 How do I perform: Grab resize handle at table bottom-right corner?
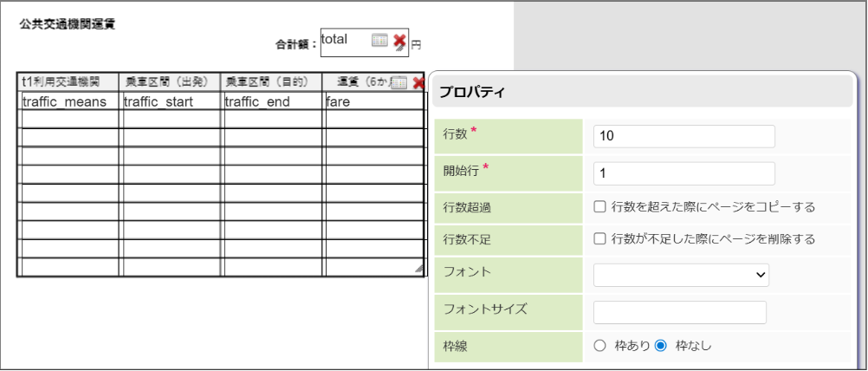point(419,269)
